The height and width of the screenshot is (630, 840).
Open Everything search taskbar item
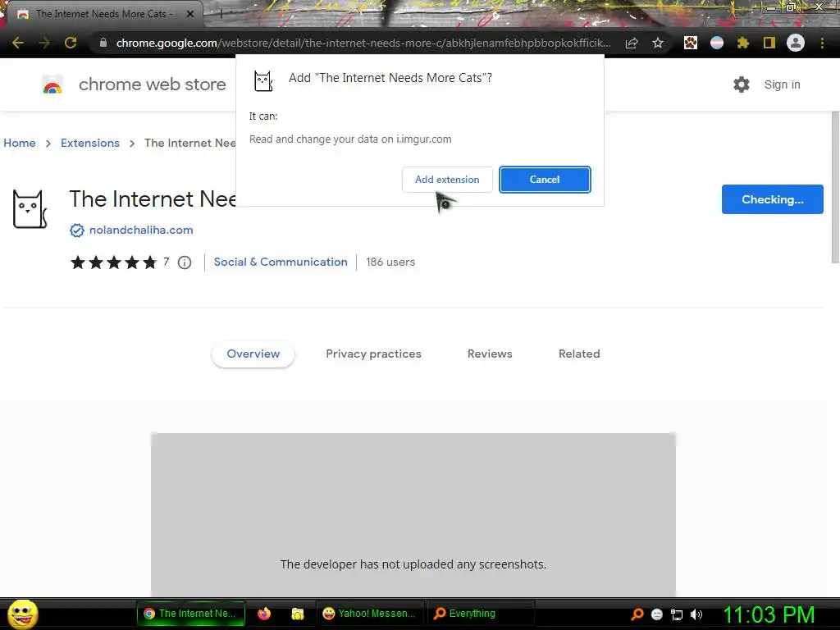coord(481,614)
